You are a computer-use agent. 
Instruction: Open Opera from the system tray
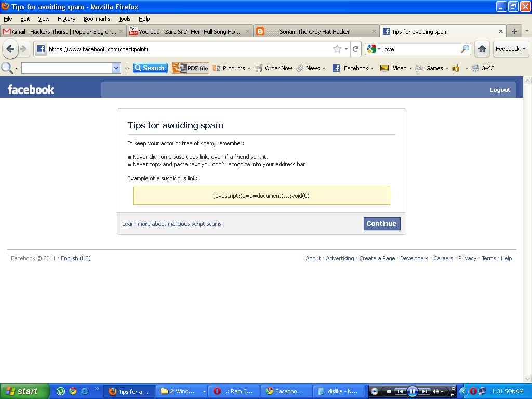(472, 391)
